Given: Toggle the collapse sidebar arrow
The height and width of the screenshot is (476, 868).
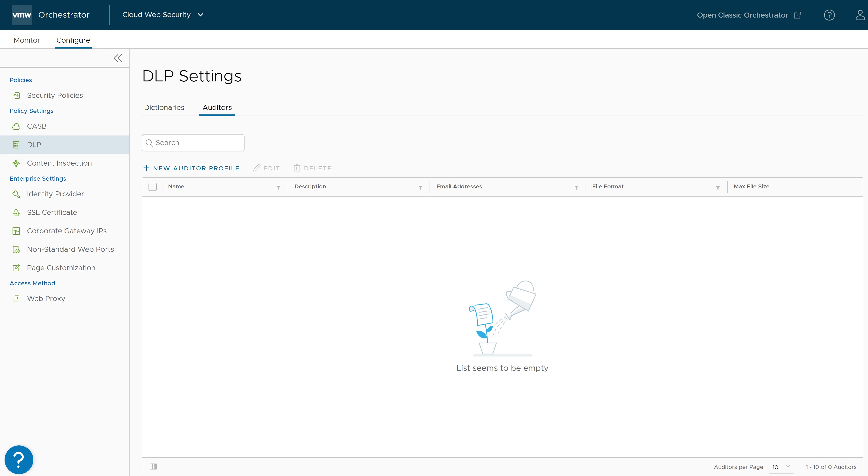Looking at the screenshot, I should (x=118, y=58).
